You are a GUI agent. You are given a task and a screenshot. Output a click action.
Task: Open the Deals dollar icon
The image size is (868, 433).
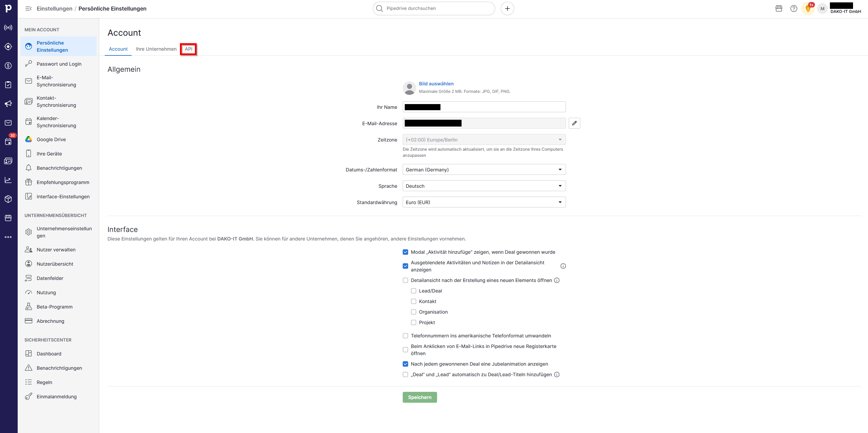pyautogui.click(x=9, y=66)
